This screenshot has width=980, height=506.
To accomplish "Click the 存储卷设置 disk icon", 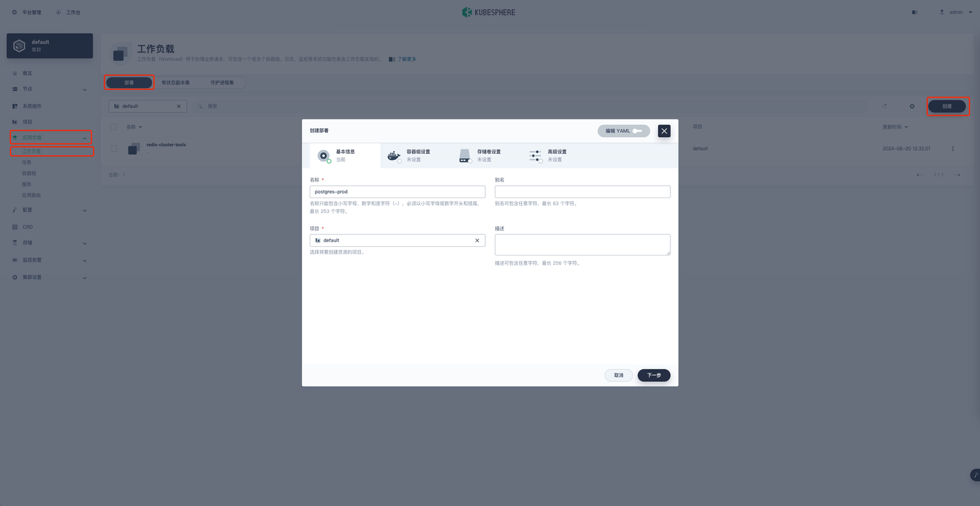I will click(x=465, y=156).
